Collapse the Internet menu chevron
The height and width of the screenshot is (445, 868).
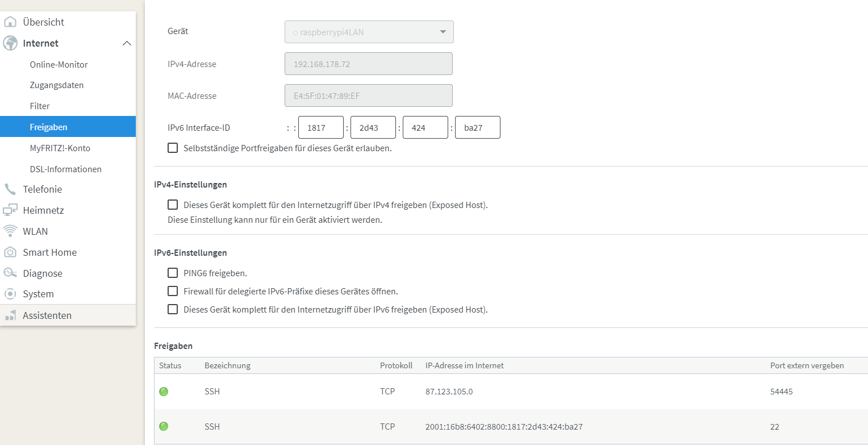tap(127, 43)
